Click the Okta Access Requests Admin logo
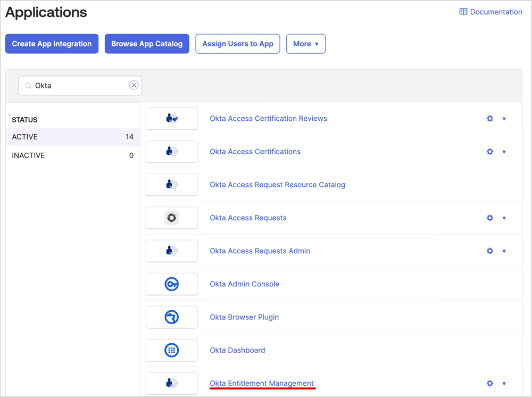The width and height of the screenshot is (532, 397). pos(172,251)
